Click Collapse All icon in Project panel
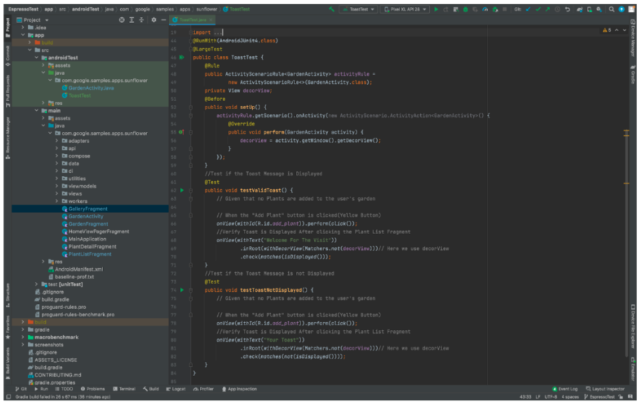Image resolution: width=640 pixels, height=405 pixels. coord(141,20)
